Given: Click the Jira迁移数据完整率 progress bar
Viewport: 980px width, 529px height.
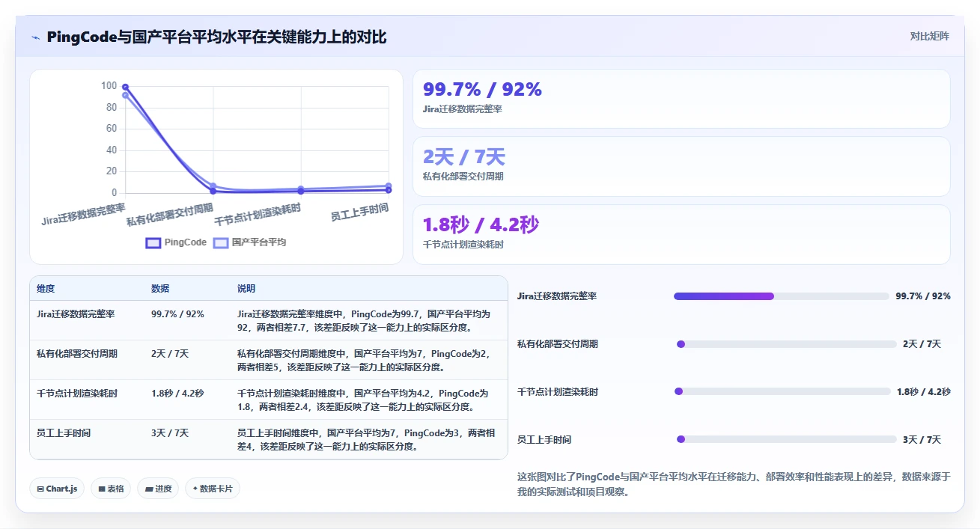Looking at the screenshot, I should click(x=781, y=296).
